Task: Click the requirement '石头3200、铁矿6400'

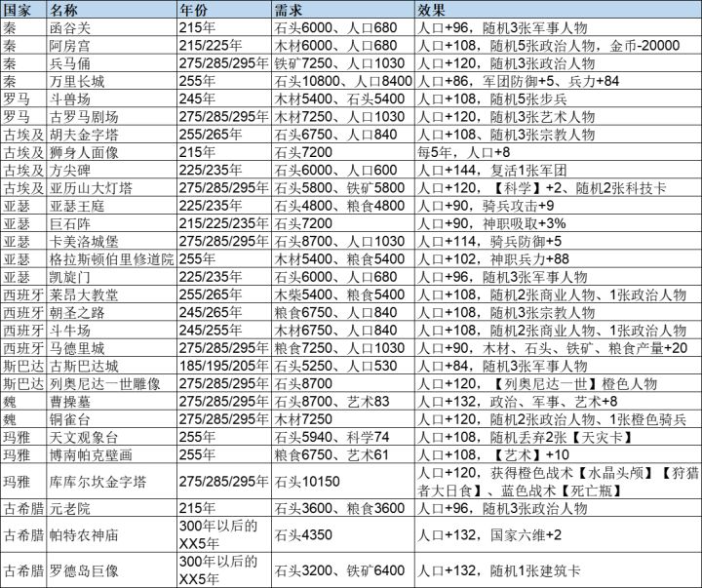Action: [343, 570]
